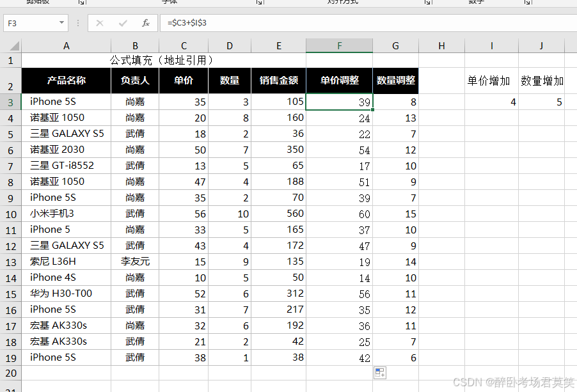Viewport: 577px width, 392px height.
Task: Select the sales amount cell 560
Action: (x=278, y=214)
